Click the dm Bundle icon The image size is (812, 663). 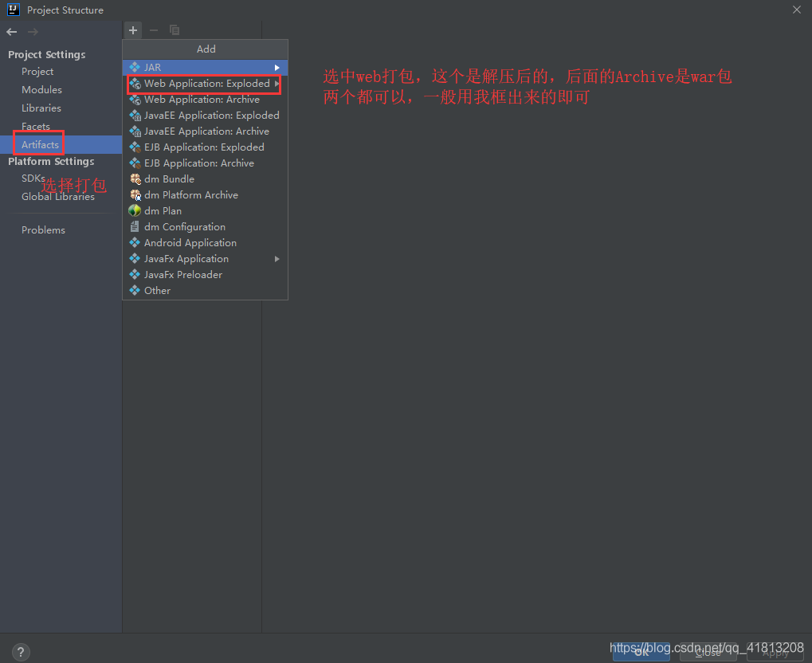click(135, 179)
